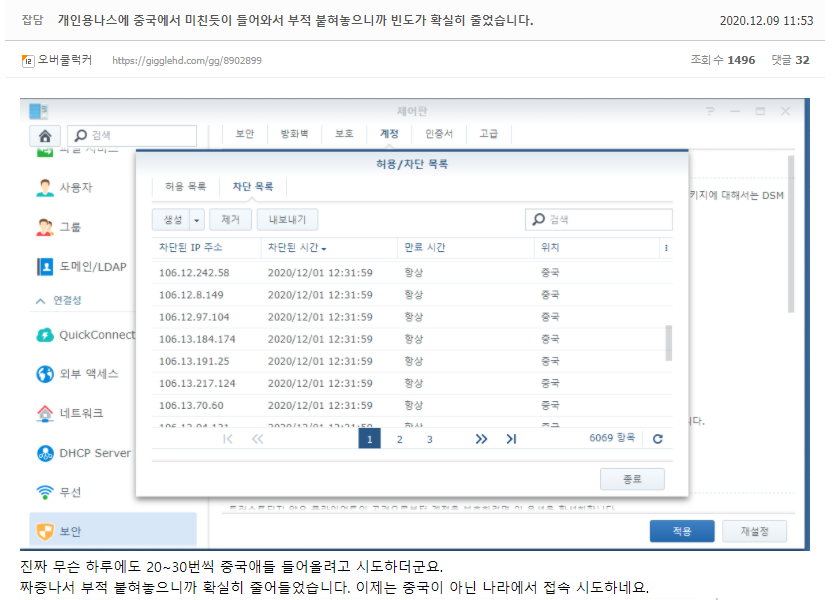
Task: Open 무선 wifi icon
Action: (45, 492)
